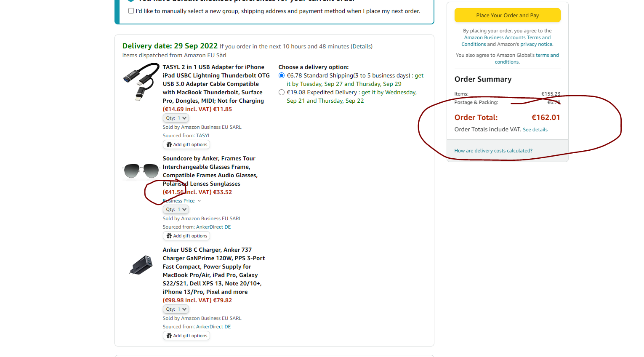Click the Sourced from: TASYL text

[x=187, y=136]
